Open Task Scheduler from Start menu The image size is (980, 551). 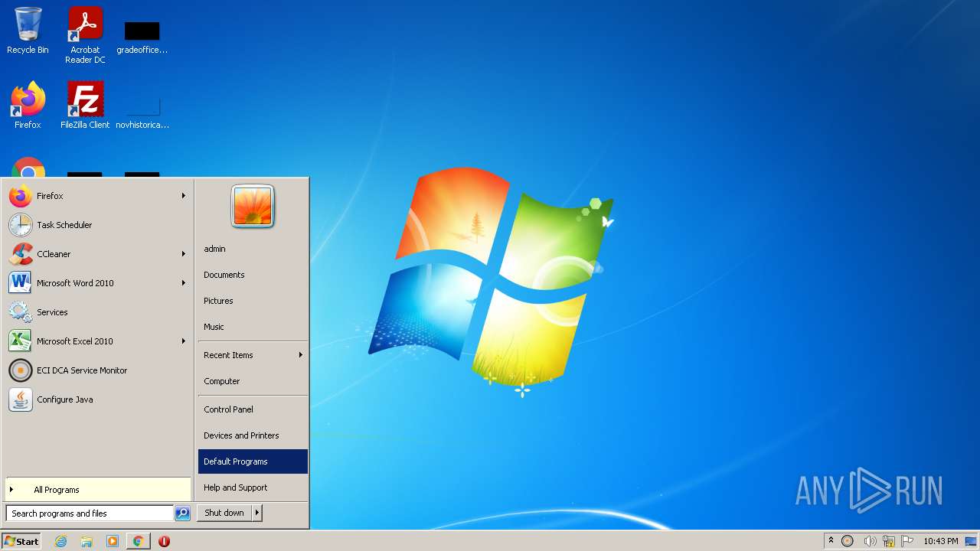pyautogui.click(x=98, y=225)
